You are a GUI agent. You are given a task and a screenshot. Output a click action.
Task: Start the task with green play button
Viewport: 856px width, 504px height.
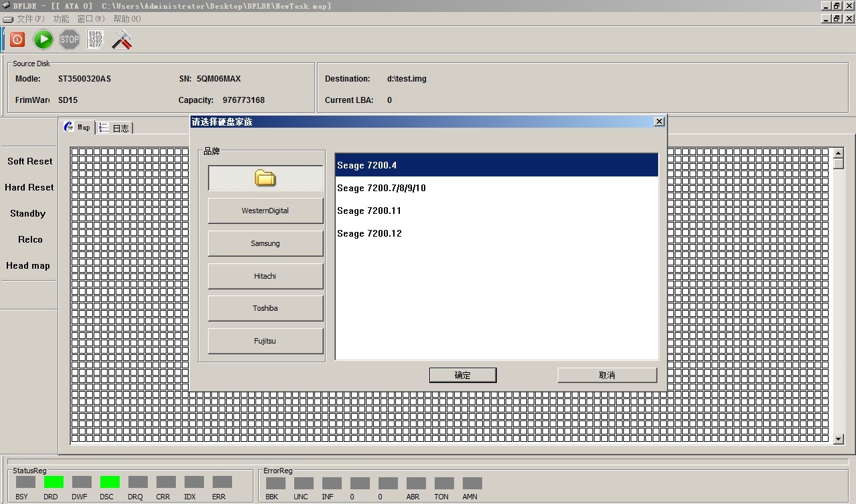[x=43, y=39]
